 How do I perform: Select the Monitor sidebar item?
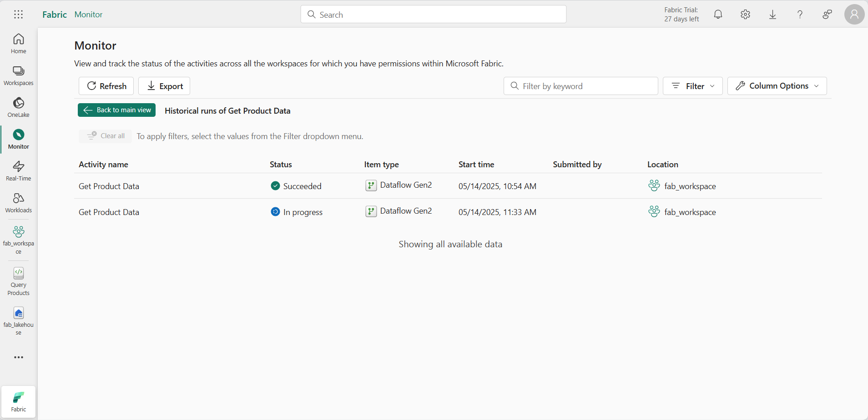(x=19, y=139)
